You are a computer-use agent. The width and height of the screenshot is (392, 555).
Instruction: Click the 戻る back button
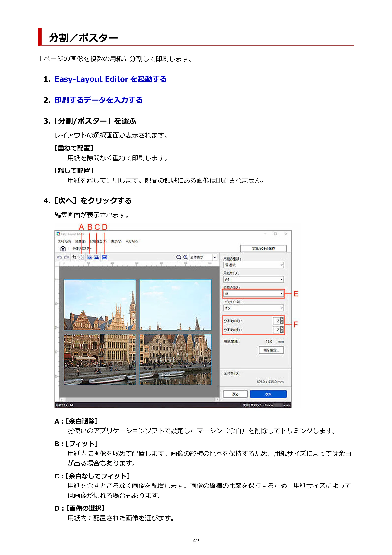point(235,394)
